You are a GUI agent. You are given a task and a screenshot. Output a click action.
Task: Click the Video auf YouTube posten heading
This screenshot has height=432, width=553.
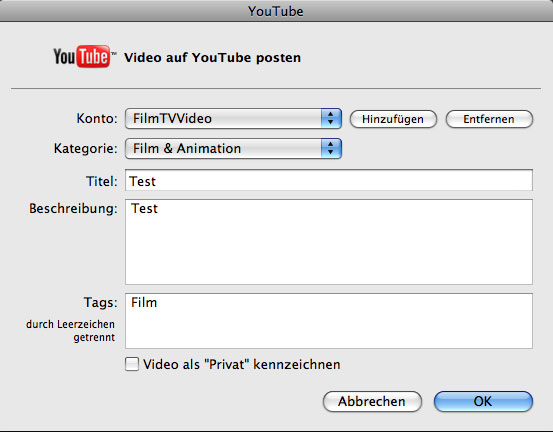pyautogui.click(x=213, y=57)
